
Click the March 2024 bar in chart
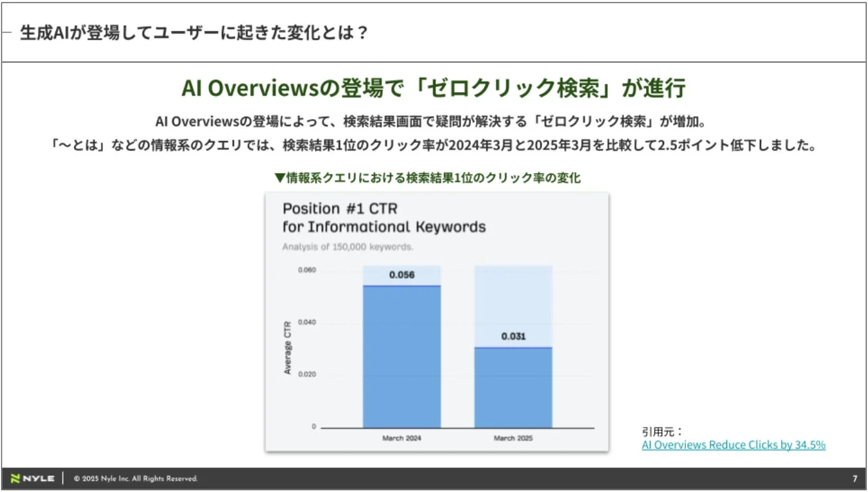tap(402, 356)
